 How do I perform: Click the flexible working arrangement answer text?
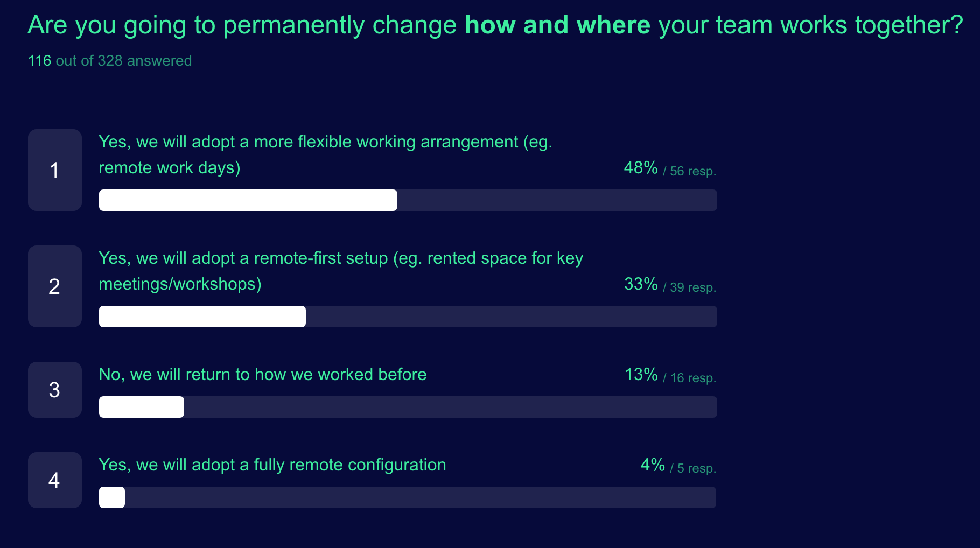(x=325, y=154)
